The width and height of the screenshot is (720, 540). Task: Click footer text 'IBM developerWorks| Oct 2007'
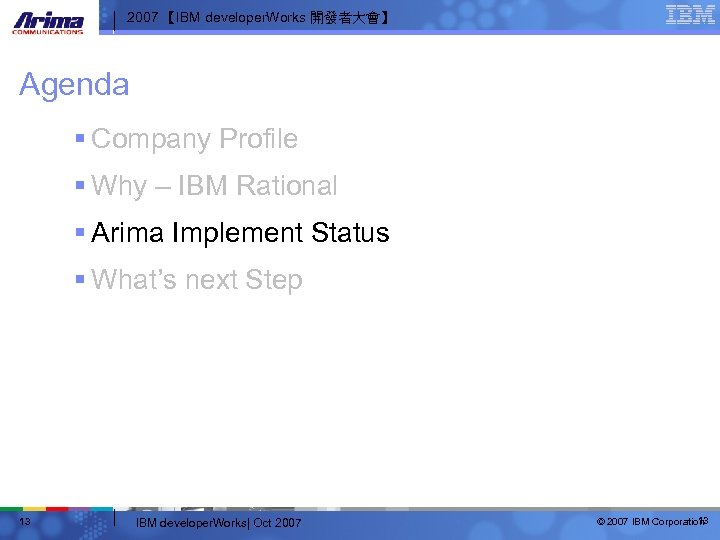[219, 523]
